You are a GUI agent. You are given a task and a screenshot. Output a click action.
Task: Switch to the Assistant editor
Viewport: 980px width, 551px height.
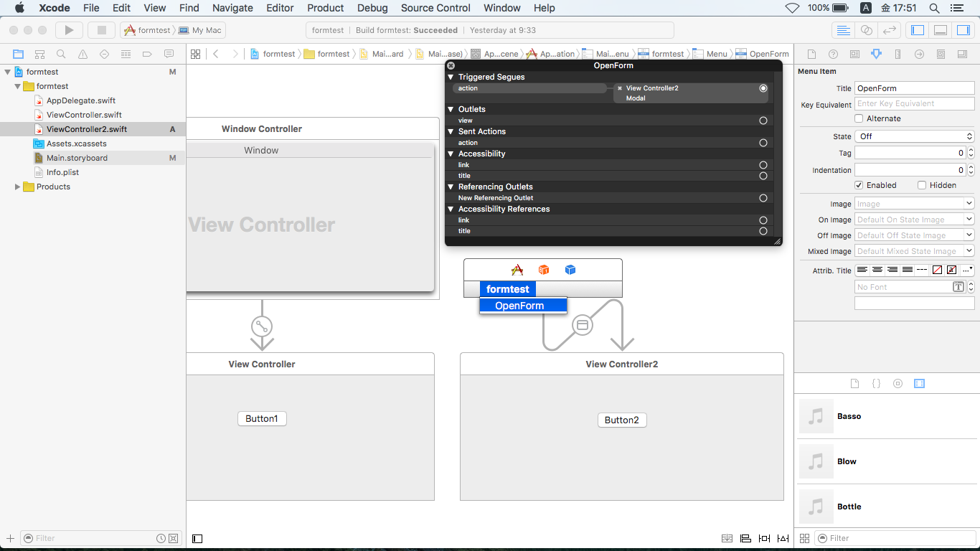point(866,30)
